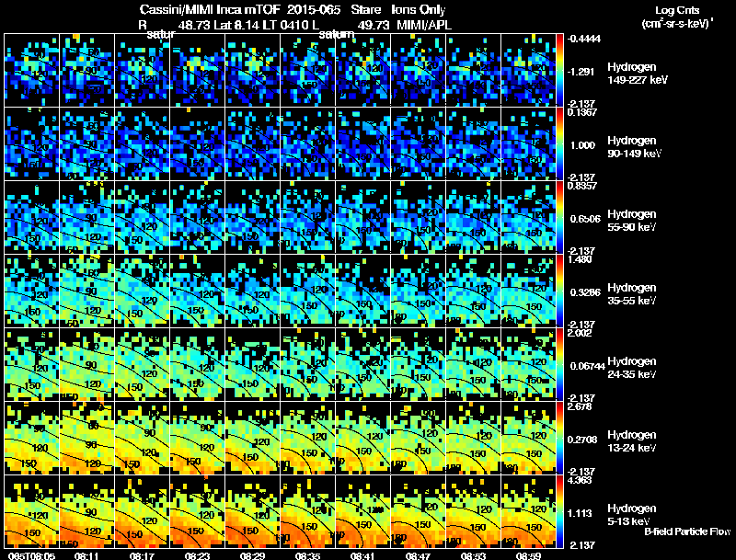The image size is (736, 560).
Task: Click the 08:11 time axis label
Action: [x=86, y=555]
